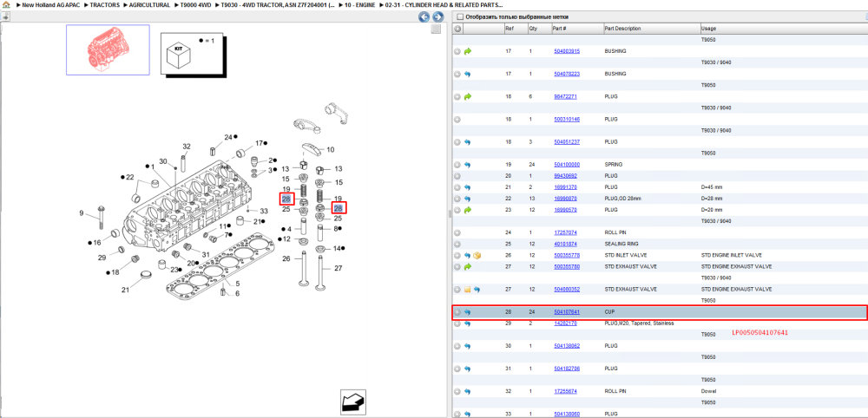Click the blue arrow for plug 14282170

click(x=467, y=323)
